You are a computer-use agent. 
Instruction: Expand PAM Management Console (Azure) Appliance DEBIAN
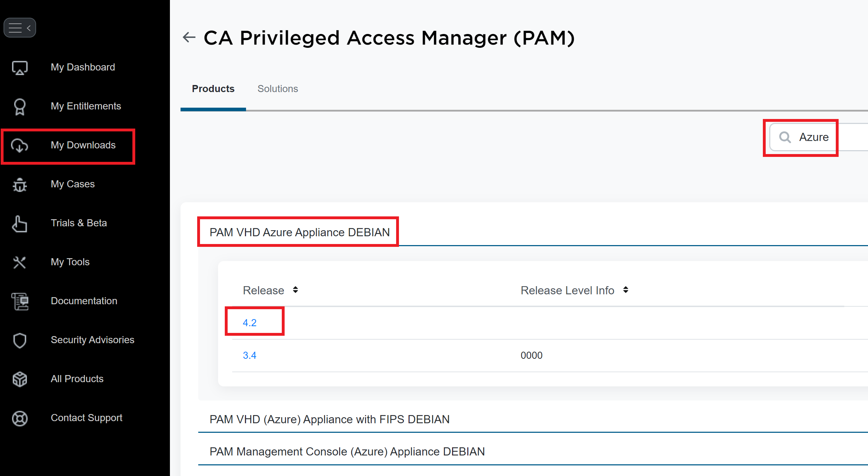[347, 452]
